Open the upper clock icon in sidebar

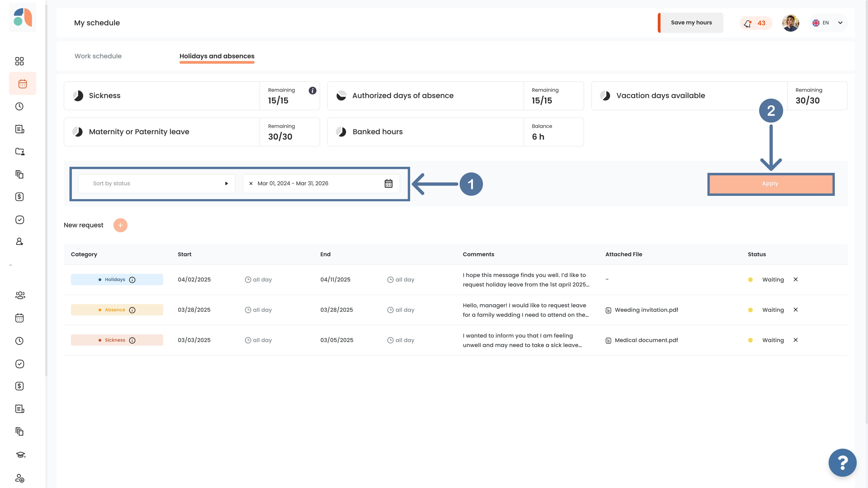coord(20,106)
